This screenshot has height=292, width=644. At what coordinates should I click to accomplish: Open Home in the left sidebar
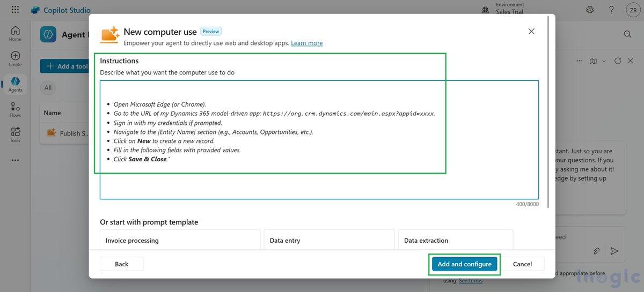pos(15,33)
